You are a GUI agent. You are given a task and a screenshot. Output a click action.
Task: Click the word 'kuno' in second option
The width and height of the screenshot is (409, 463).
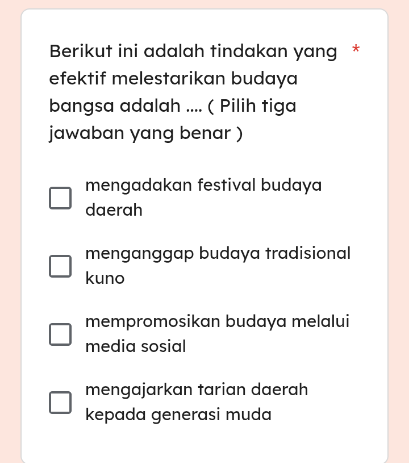point(105,278)
